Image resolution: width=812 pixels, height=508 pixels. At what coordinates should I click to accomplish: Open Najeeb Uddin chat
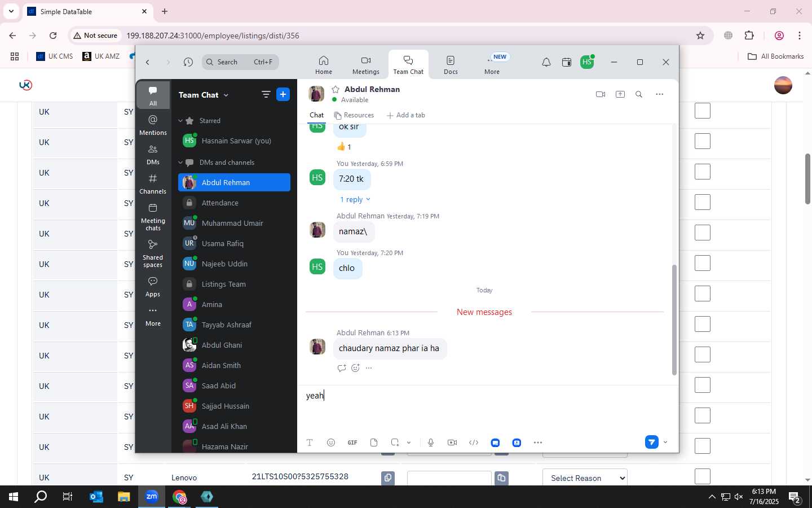(234, 264)
